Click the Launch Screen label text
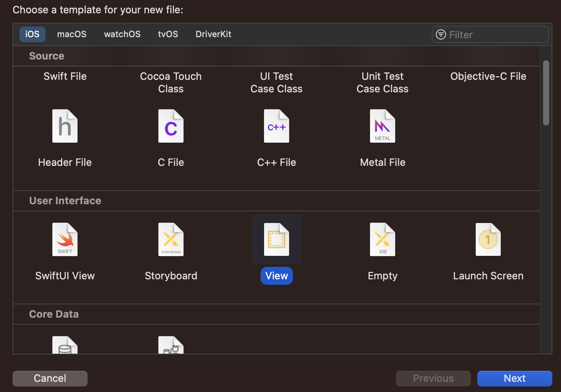Image resolution: width=561 pixels, height=392 pixels. pos(488,276)
